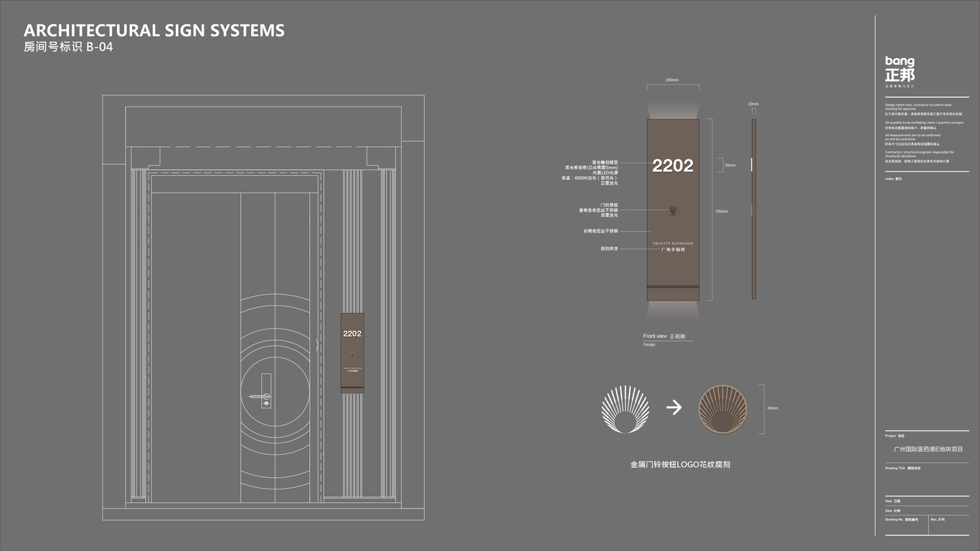The width and height of the screenshot is (980, 551).
Task: Click the 20mm thickness dimension
Action: pyautogui.click(x=753, y=104)
